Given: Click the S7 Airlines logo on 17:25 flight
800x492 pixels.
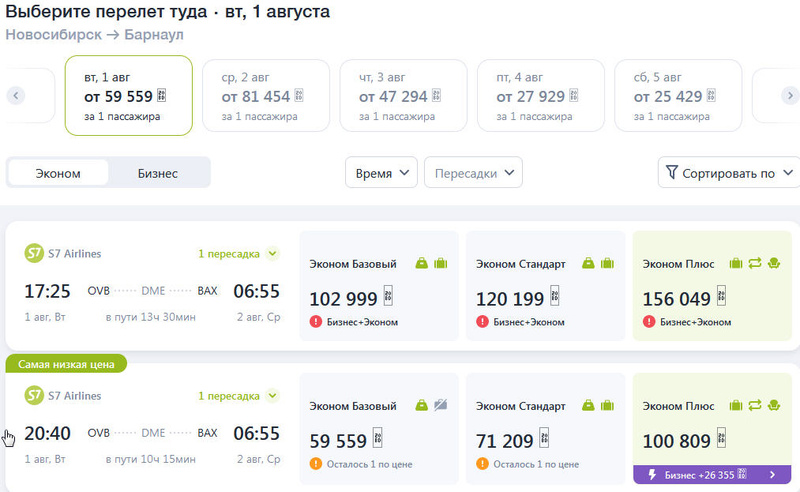Looking at the screenshot, I should (34, 253).
